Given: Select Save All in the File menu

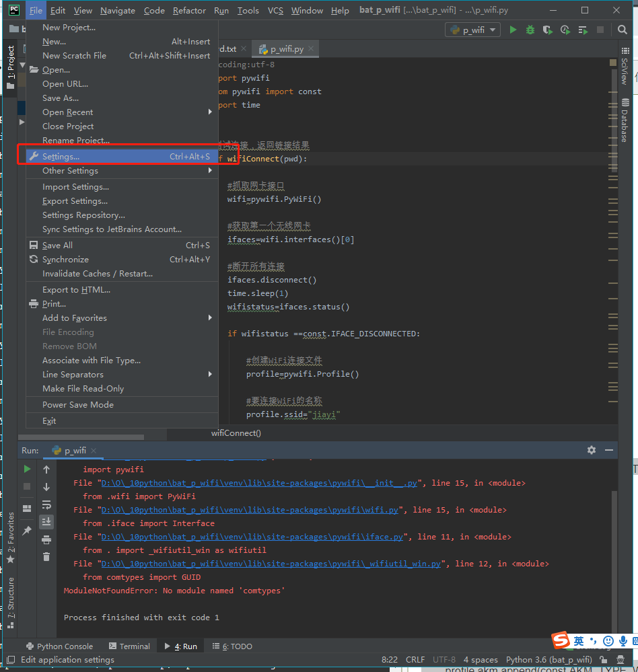Looking at the screenshot, I should (x=122, y=245).
